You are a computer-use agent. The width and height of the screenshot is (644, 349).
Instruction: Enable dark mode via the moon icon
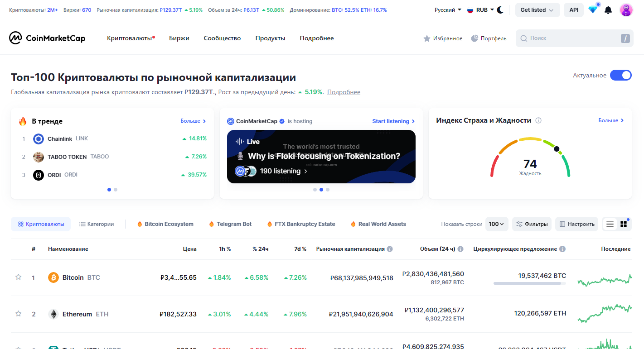click(x=500, y=9)
